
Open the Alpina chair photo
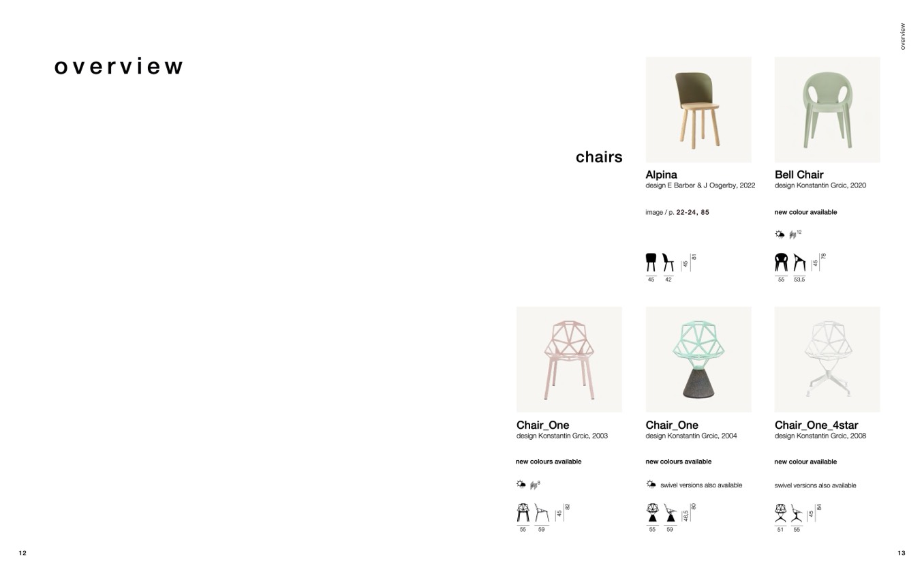[698, 109]
